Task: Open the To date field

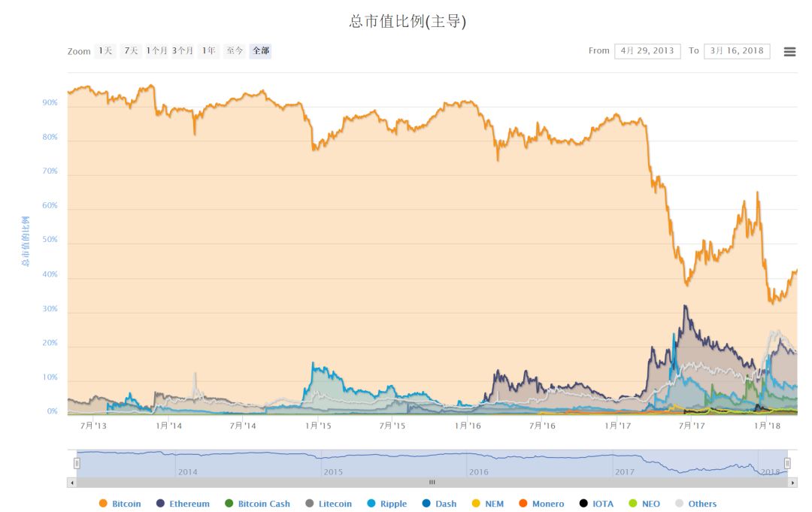Action: [x=737, y=51]
